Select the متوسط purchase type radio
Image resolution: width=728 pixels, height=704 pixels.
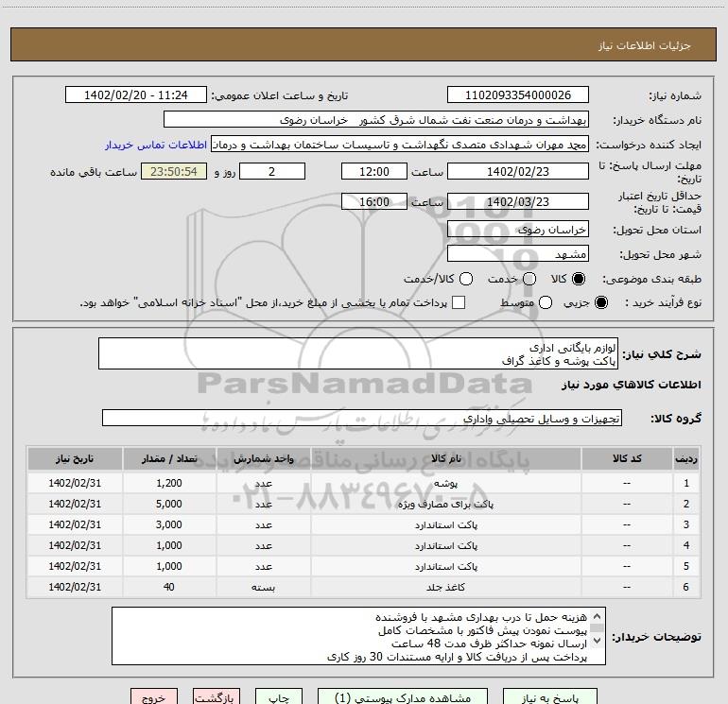(546, 302)
